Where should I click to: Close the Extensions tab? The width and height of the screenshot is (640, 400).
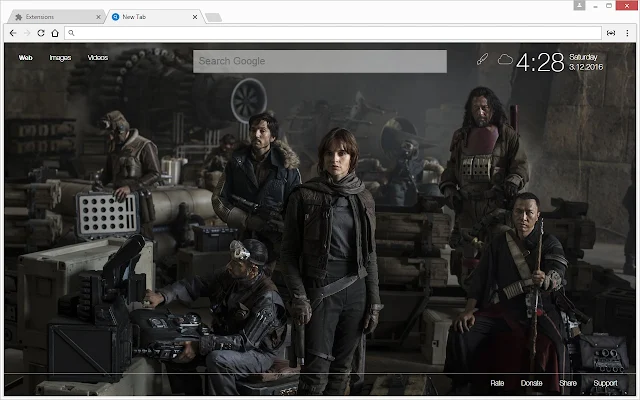[98, 17]
